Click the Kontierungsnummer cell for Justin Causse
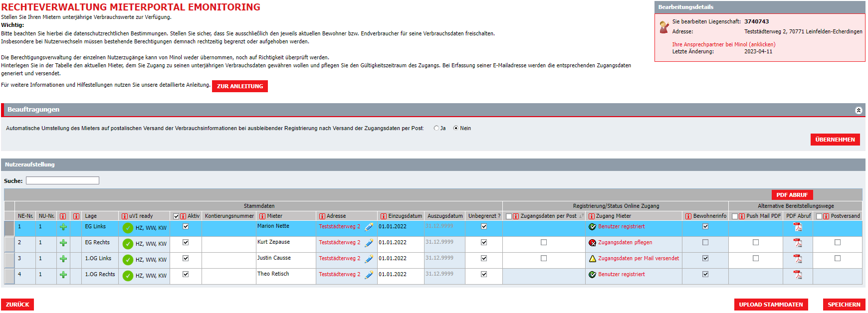 point(229,260)
